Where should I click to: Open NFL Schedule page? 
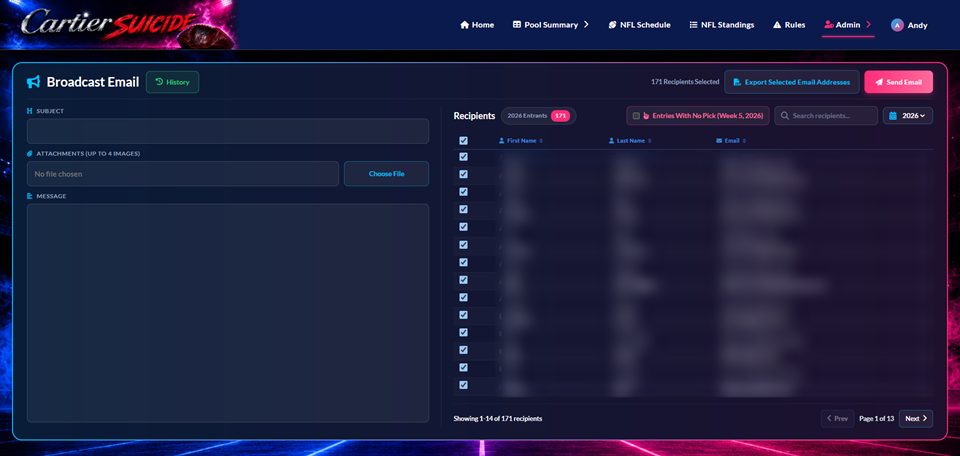click(639, 25)
